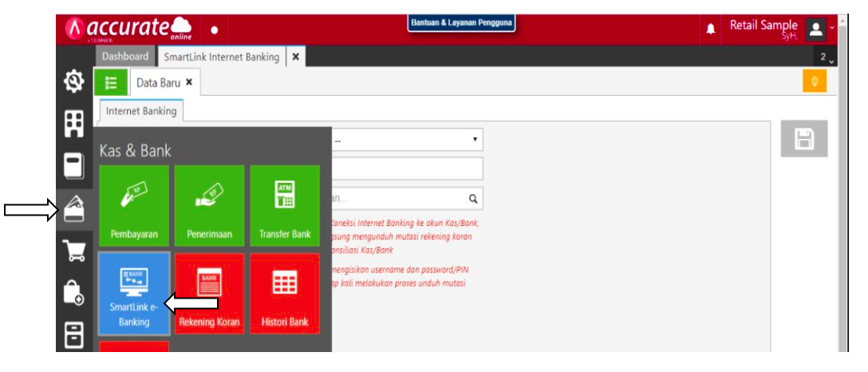Close the SmartLink Internet Banking tab
The image size is (868, 372).
[x=296, y=57]
